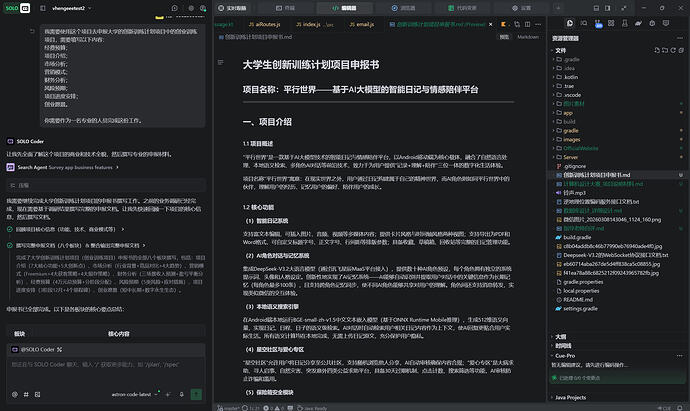
Task: Open the testing flask sidebar icon
Action: pos(624,23)
